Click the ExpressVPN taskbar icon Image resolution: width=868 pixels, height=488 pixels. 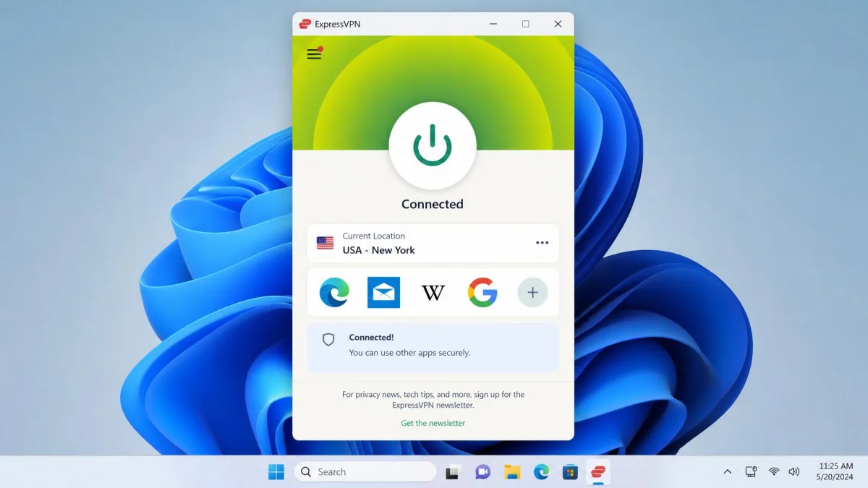click(x=598, y=472)
